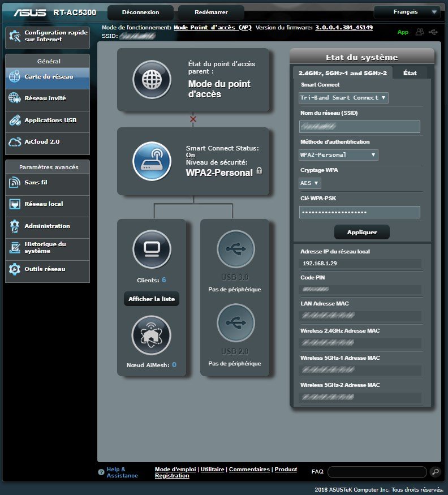Open the AES encryption dropdown
The image size is (448, 495).
pos(309,183)
